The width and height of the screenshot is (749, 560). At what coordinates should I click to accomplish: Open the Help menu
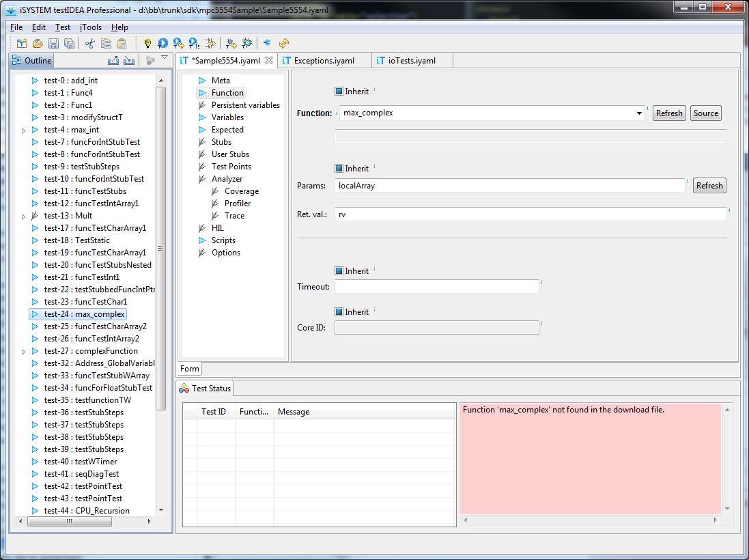click(x=119, y=27)
